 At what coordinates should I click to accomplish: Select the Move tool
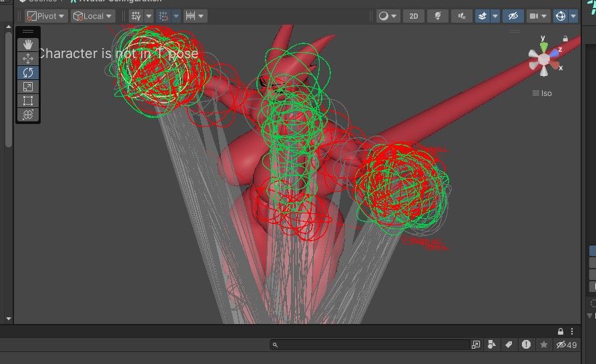pyautogui.click(x=28, y=59)
